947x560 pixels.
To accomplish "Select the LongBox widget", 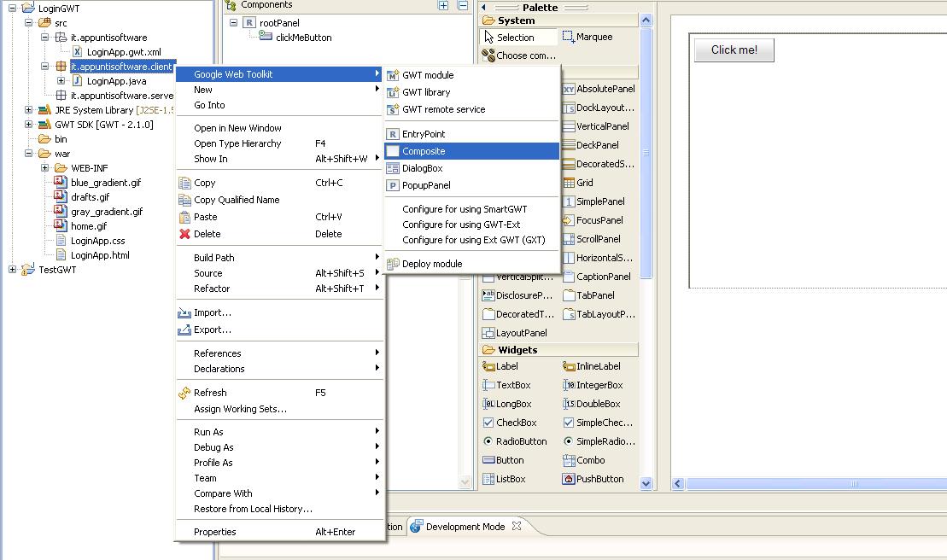I will pos(507,403).
